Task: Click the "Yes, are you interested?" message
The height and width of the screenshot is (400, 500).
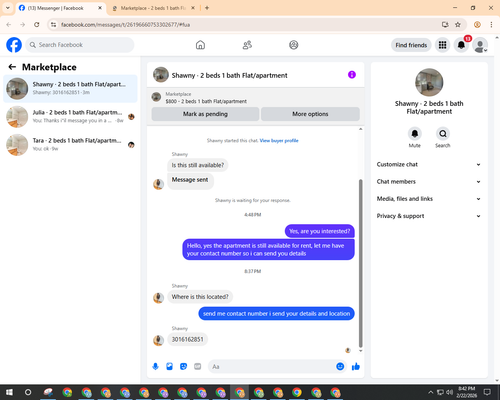Action: [x=320, y=231]
